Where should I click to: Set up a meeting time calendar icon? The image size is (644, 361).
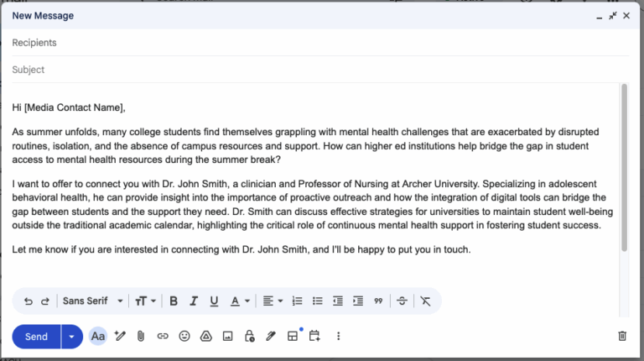click(x=314, y=337)
